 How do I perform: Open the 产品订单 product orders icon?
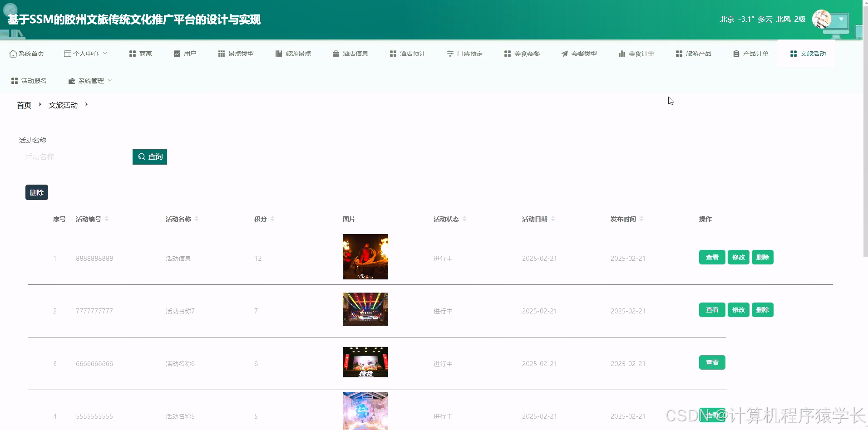[x=735, y=53]
